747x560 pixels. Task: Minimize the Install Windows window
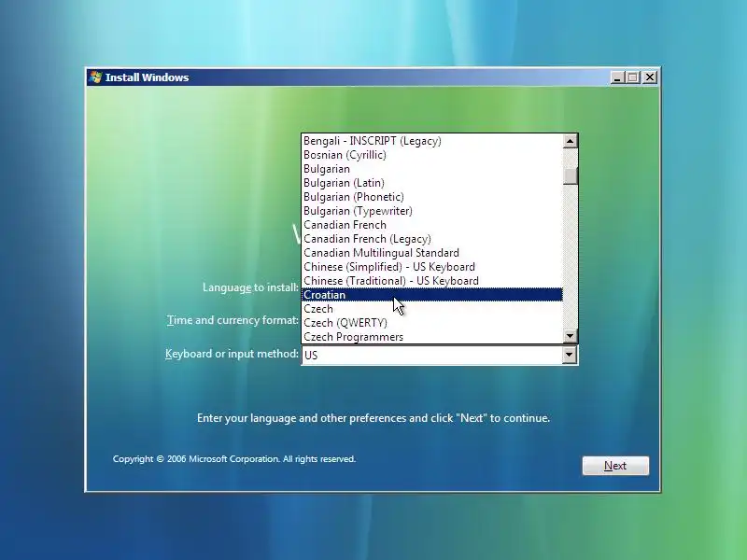(x=617, y=77)
